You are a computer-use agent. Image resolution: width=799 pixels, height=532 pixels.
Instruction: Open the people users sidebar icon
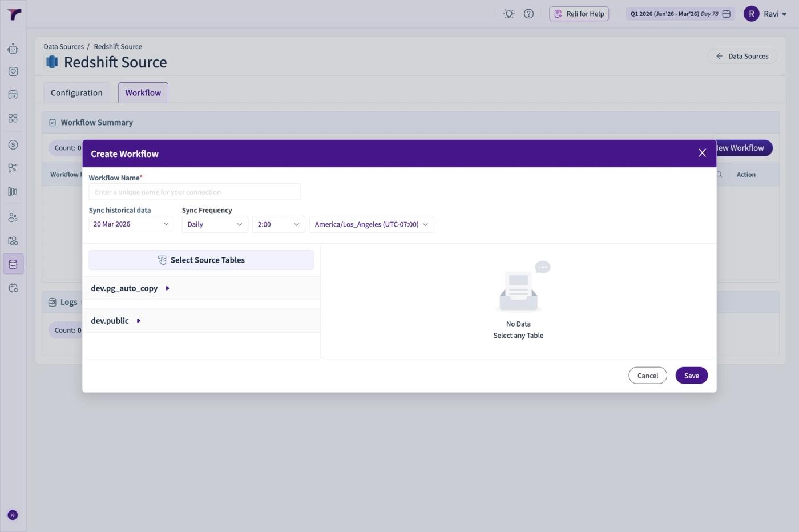point(13,217)
